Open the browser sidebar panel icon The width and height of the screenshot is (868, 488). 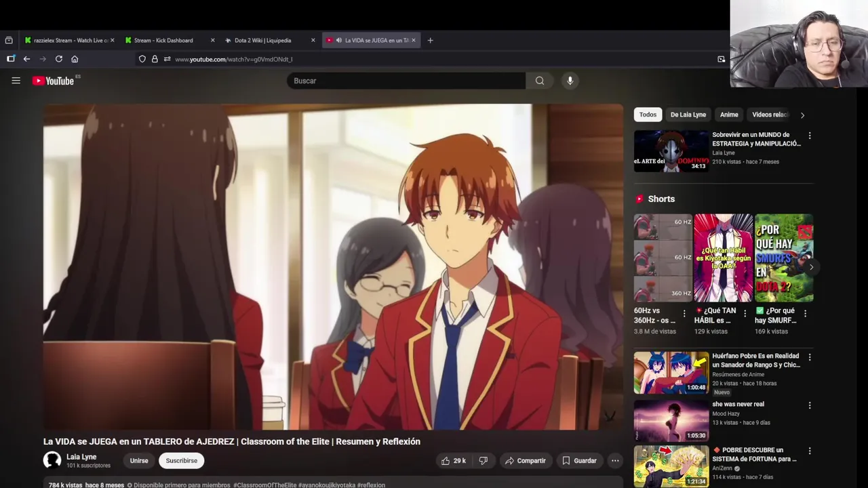11,59
